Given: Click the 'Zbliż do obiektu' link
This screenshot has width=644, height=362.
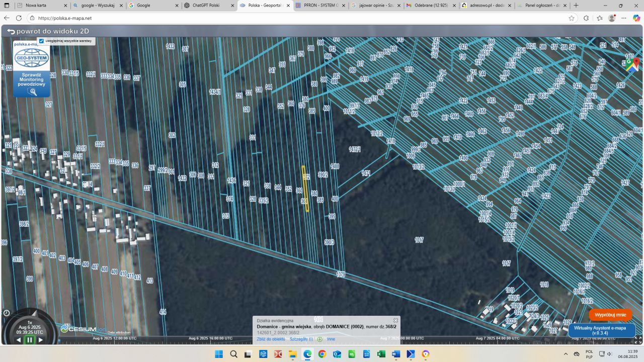Looking at the screenshot, I should (271, 339).
